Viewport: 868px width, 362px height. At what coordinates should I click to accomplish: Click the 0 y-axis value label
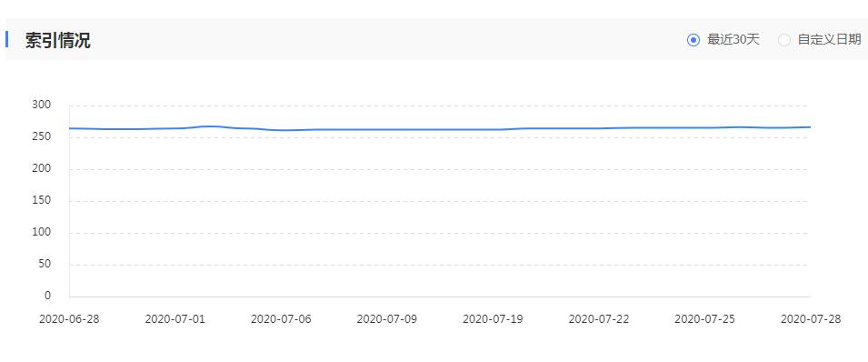pyautogui.click(x=47, y=296)
